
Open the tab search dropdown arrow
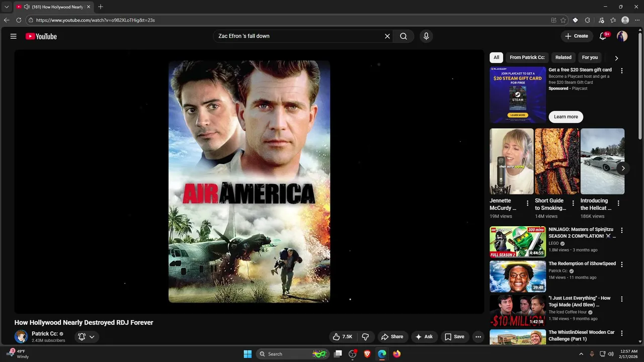click(x=7, y=7)
